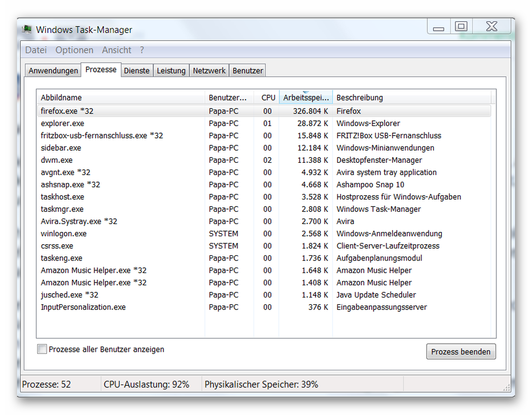Image resolution: width=532 pixels, height=415 pixels.
Task: Minimize the Task-Manager window
Action: pos(438,27)
